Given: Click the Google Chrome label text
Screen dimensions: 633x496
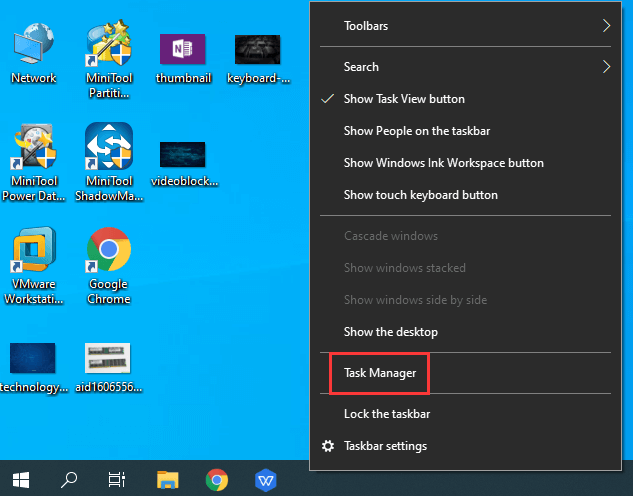Looking at the screenshot, I should point(109,291).
